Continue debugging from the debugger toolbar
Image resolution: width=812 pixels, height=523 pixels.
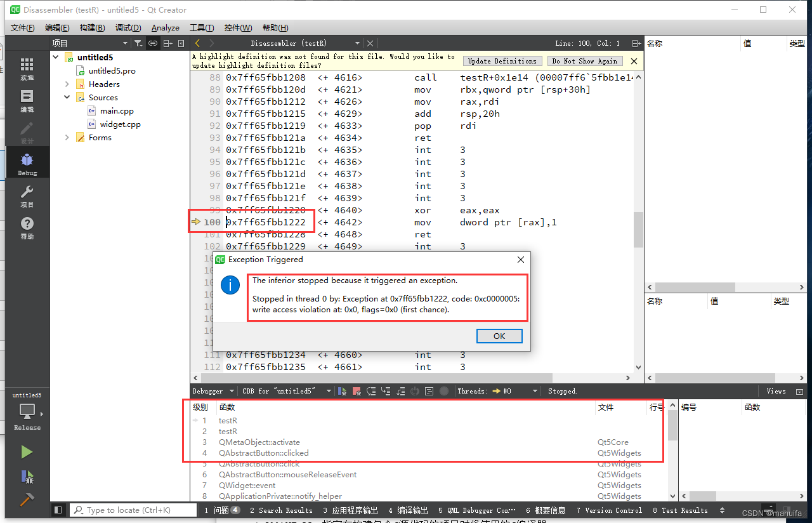point(342,391)
